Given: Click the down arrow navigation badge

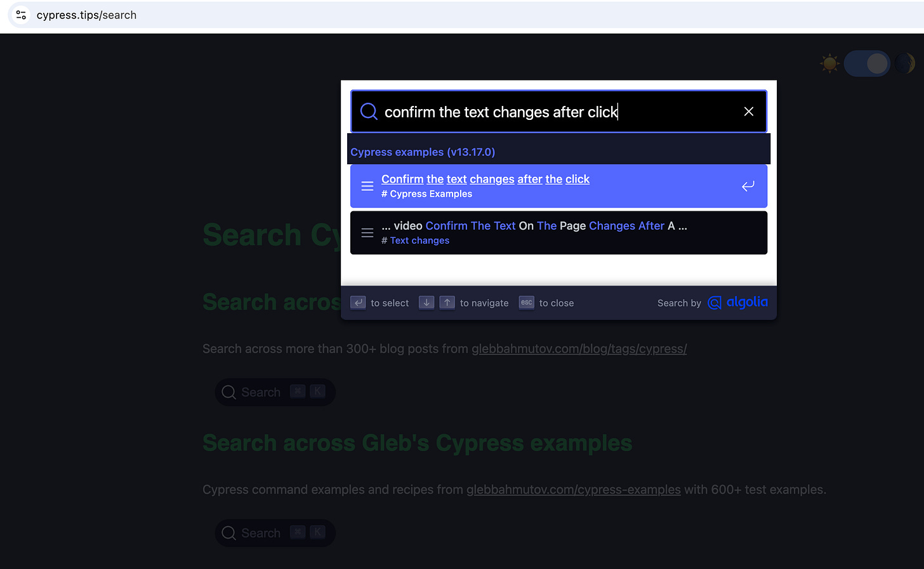Looking at the screenshot, I should pyautogui.click(x=426, y=303).
